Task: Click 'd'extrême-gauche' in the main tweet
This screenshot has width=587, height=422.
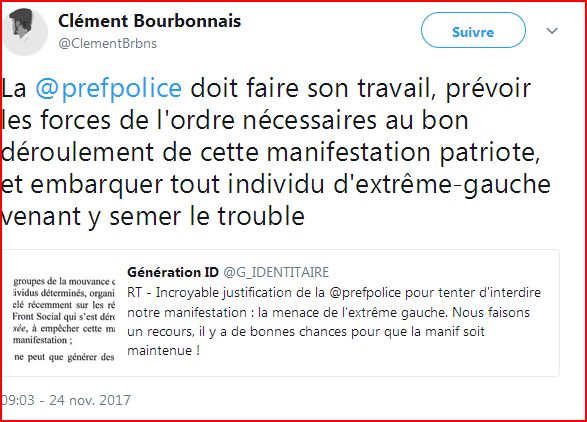Action: point(442,185)
